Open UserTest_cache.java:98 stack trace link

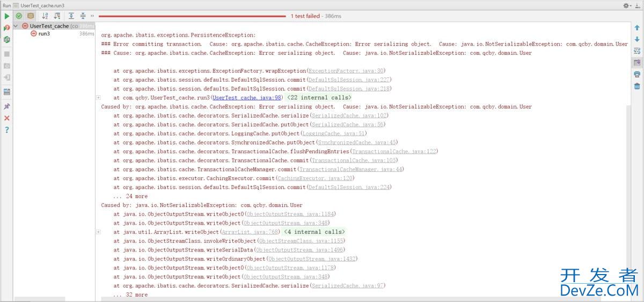tap(247, 98)
